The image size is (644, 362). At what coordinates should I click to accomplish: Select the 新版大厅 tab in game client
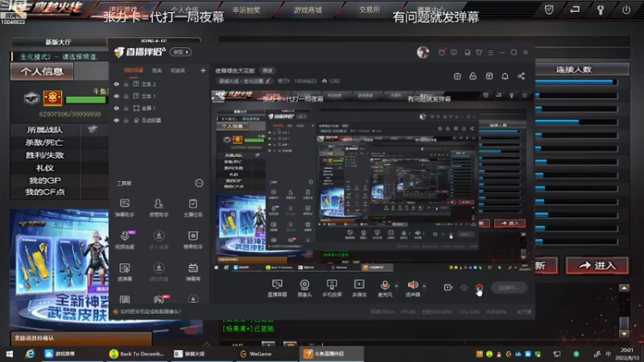[58, 42]
